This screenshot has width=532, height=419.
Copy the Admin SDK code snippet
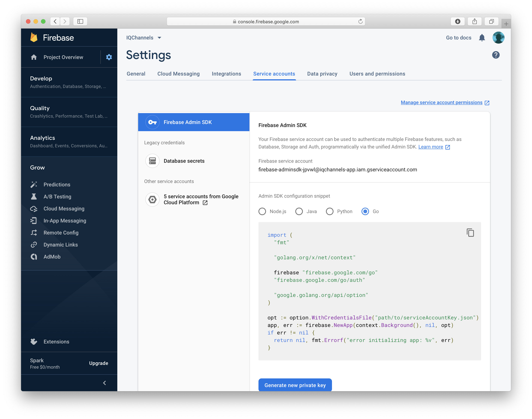point(470,233)
